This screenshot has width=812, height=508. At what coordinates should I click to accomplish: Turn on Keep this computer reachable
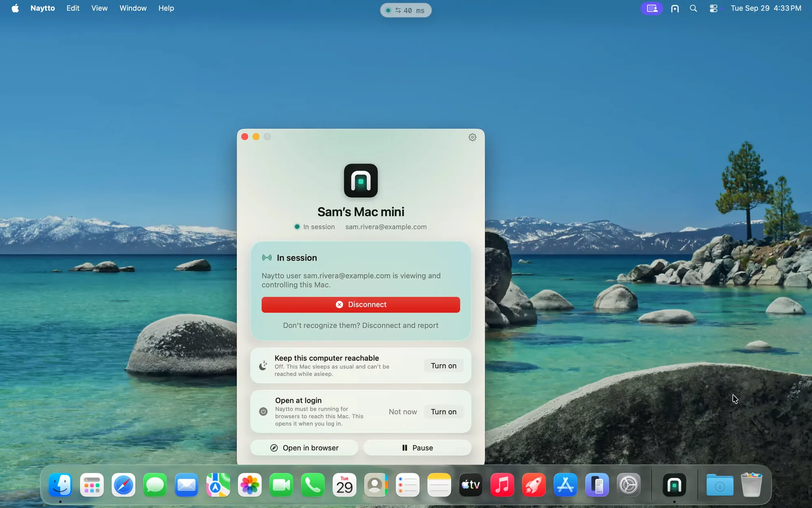(x=443, y=366)
